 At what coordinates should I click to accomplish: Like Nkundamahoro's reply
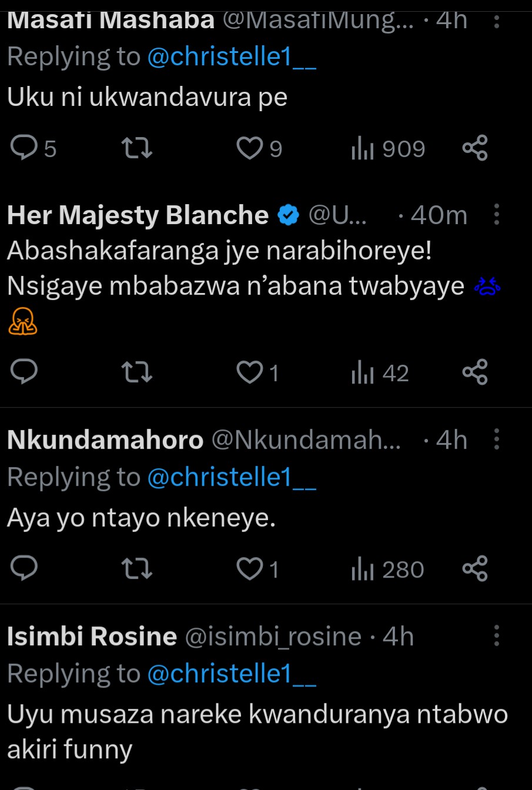[x=250, y=569]
